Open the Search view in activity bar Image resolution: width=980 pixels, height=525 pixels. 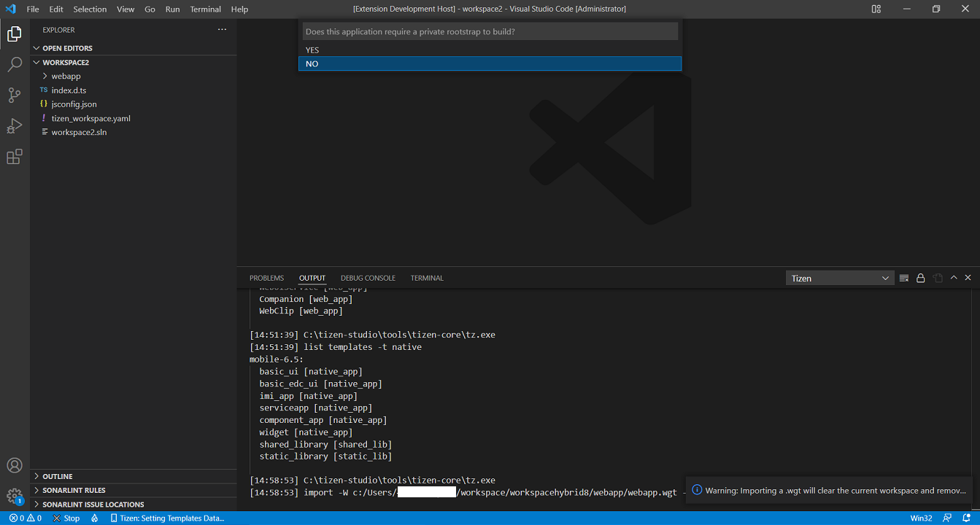15,65
